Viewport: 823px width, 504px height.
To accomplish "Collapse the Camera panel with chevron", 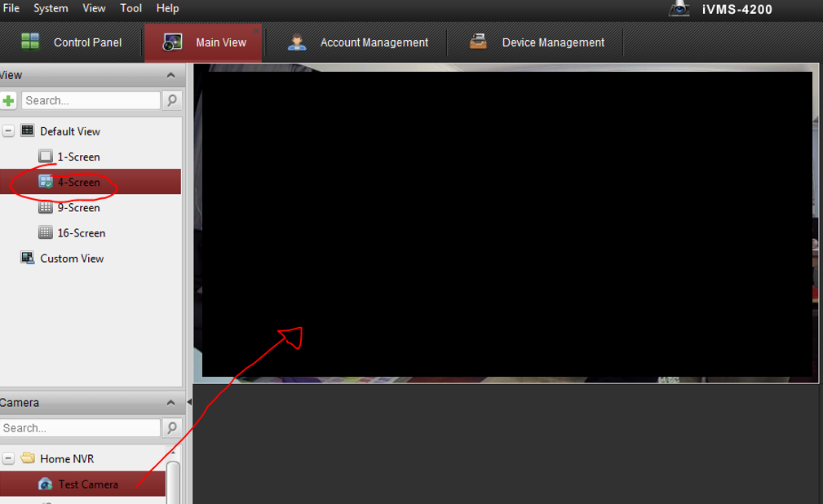I will tap(170, 403).
